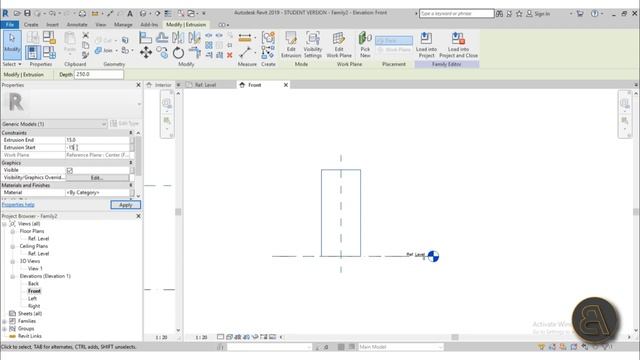Viewport: 640px width, 360px height.
Task: Close the Project Browser panel
Action: point(138,216)
